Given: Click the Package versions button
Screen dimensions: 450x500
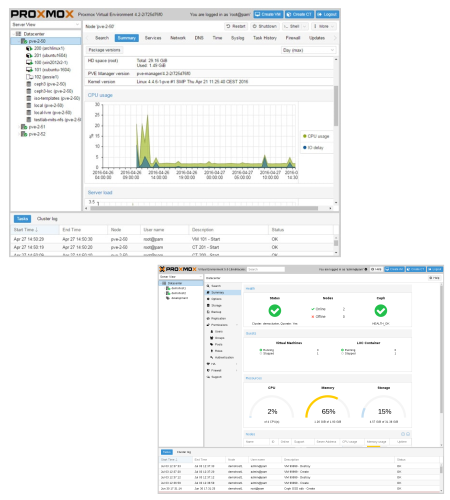Looking at the screenshot, I should (x=104, y=50).
